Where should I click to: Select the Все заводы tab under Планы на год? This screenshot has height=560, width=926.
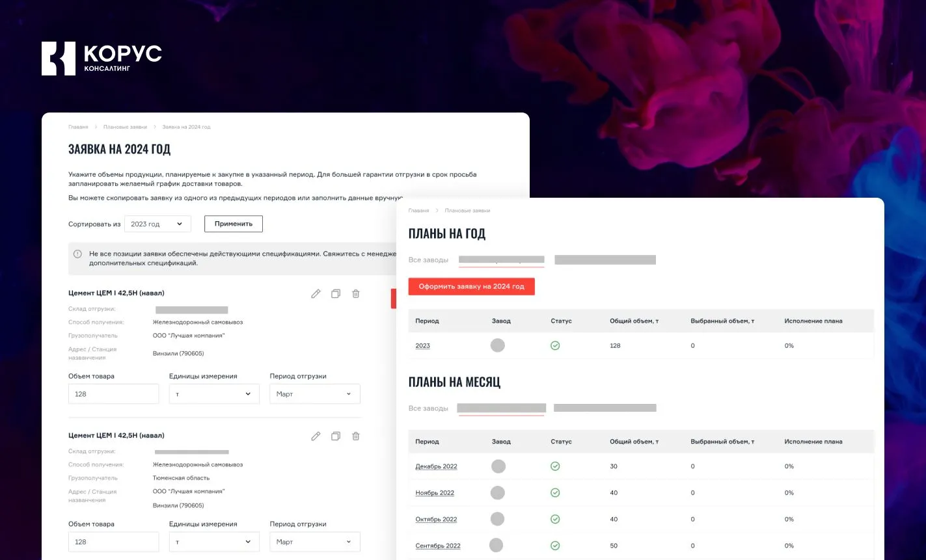[x=428, y=260]
